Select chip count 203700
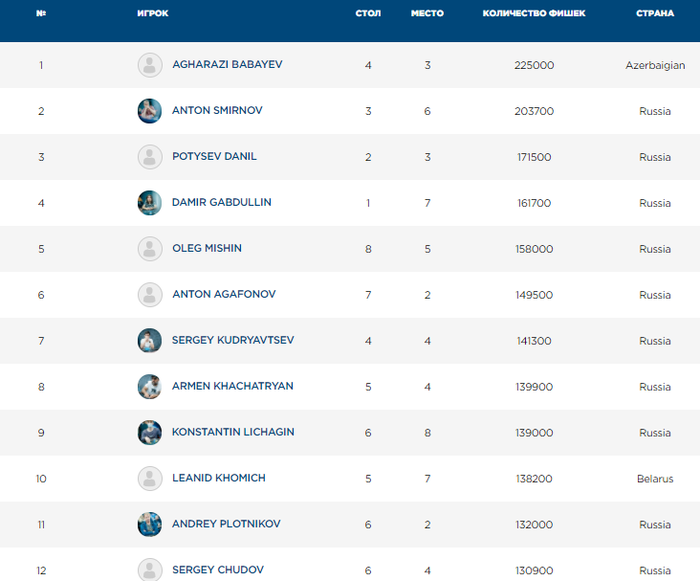The width and height of the screenshot is (700, 581). pyautogui.click(x=534, y=112)
